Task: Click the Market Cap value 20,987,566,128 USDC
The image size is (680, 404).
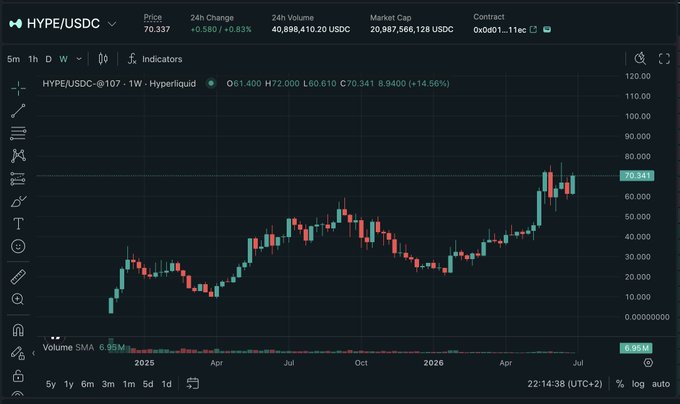Action: click(412, 29)
